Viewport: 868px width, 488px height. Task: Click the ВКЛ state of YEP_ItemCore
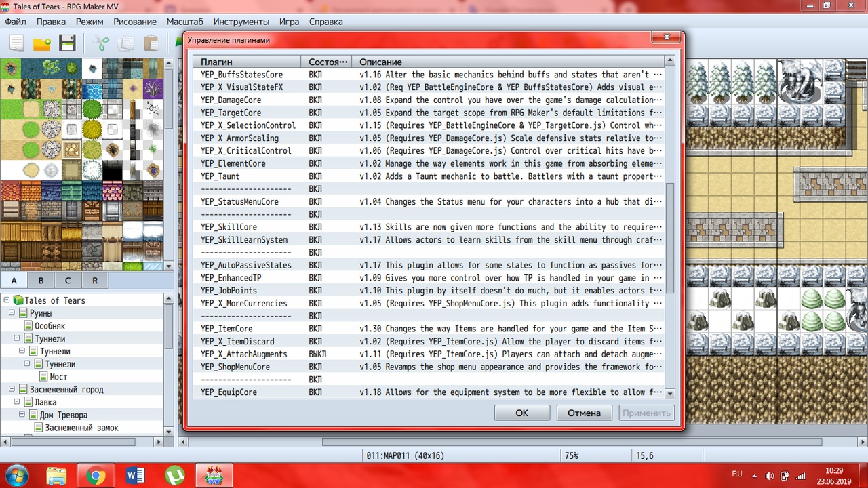[315, 329]
